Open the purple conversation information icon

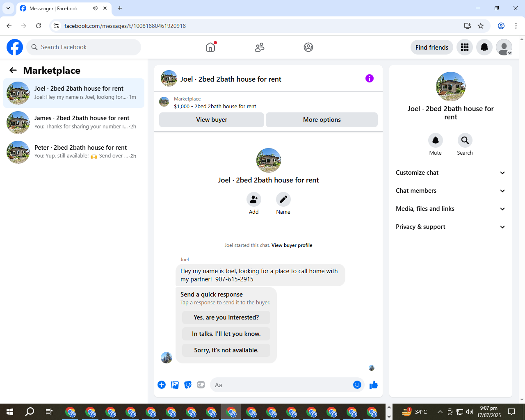click(x=370, y=78)
